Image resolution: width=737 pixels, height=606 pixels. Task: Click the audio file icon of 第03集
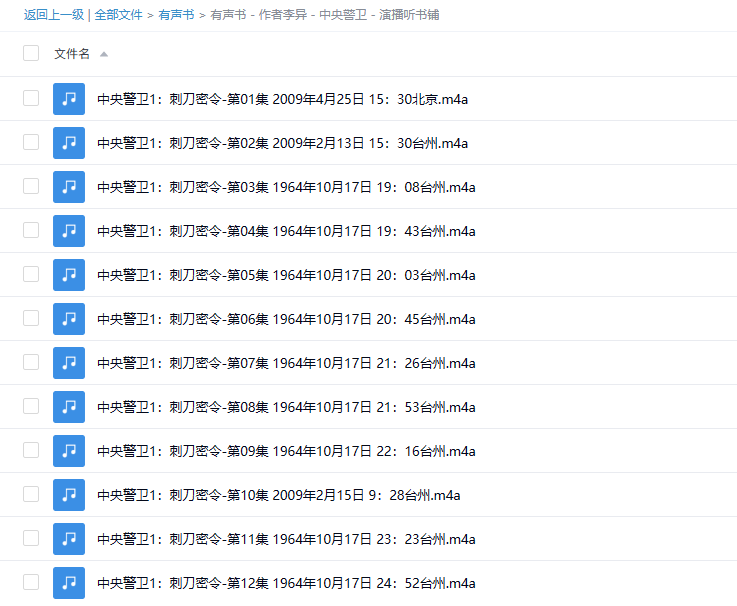[x=69, y=187]
